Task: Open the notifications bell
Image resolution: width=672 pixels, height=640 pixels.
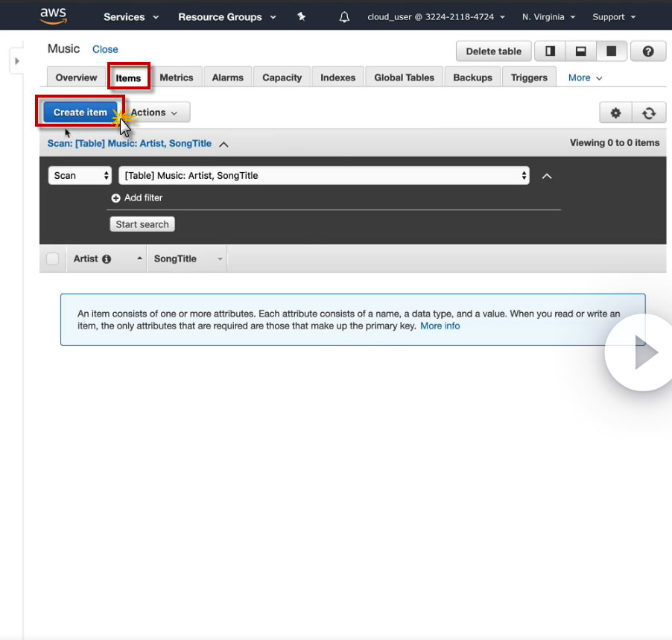Action: (344, 16)
